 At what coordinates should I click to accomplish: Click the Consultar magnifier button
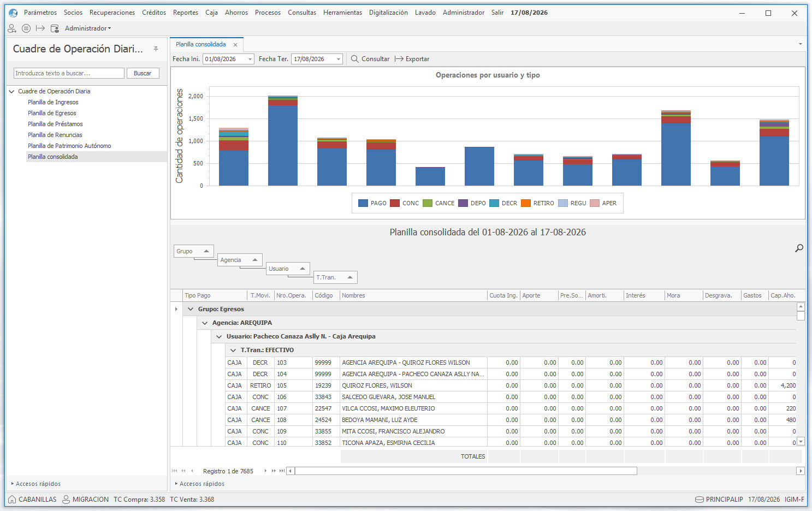370,59
